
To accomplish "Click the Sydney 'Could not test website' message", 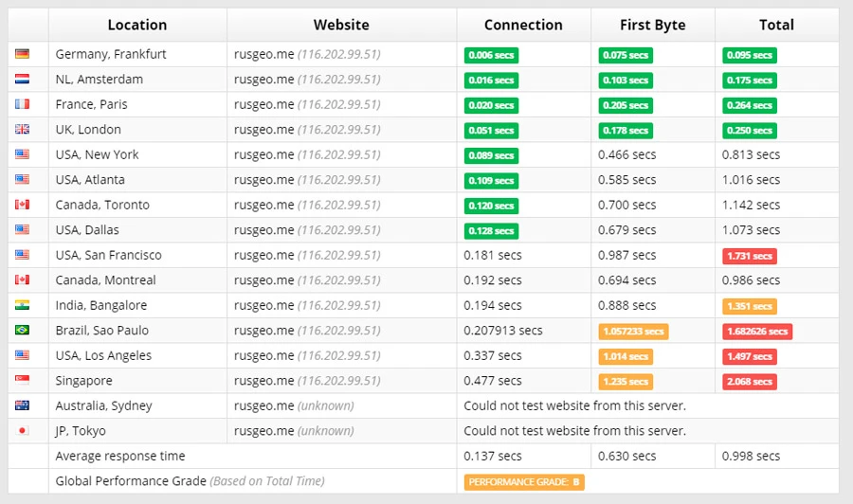I will click(574, 405).
